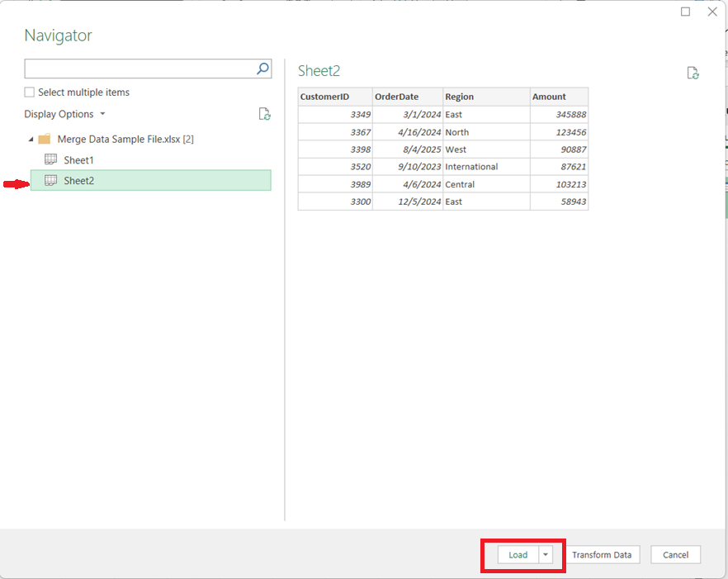
Task: Open the Load button dropdown arrow
Action: pyautogui.click(x=546, y=554)
